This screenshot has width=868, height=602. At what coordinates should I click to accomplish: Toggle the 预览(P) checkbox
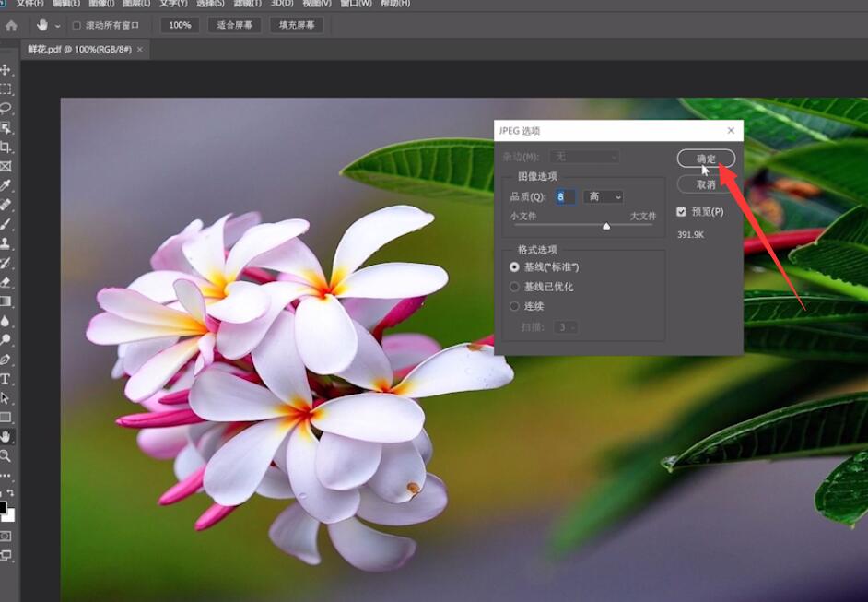[681, 211]
